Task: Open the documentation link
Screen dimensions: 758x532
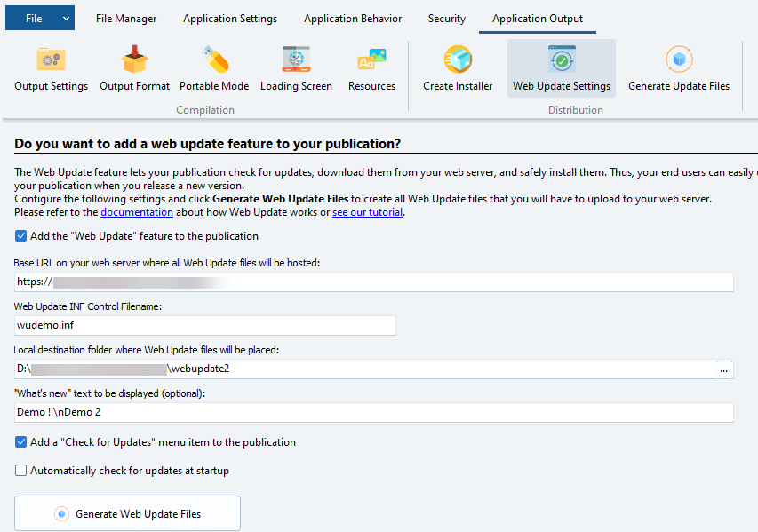Action: click(x=136, y=213)
